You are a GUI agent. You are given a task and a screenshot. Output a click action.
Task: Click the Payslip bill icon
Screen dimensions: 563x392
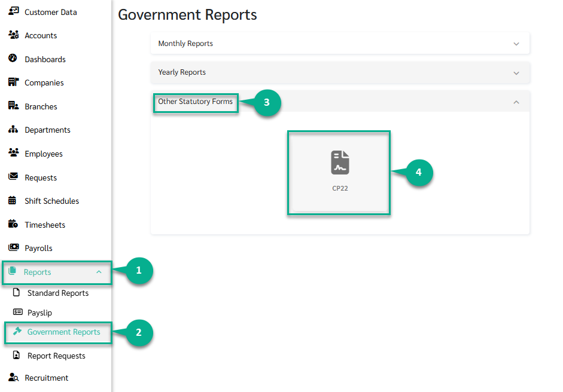tap(17, 312)
